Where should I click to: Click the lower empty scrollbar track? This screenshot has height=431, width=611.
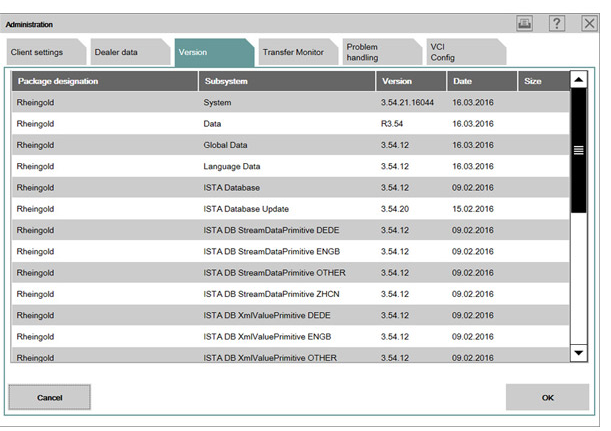pos(579,279)
